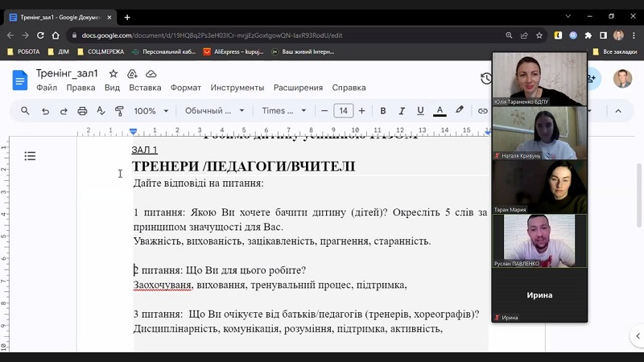
Task: Increase font size with plus button
Action: click(361, 111)
